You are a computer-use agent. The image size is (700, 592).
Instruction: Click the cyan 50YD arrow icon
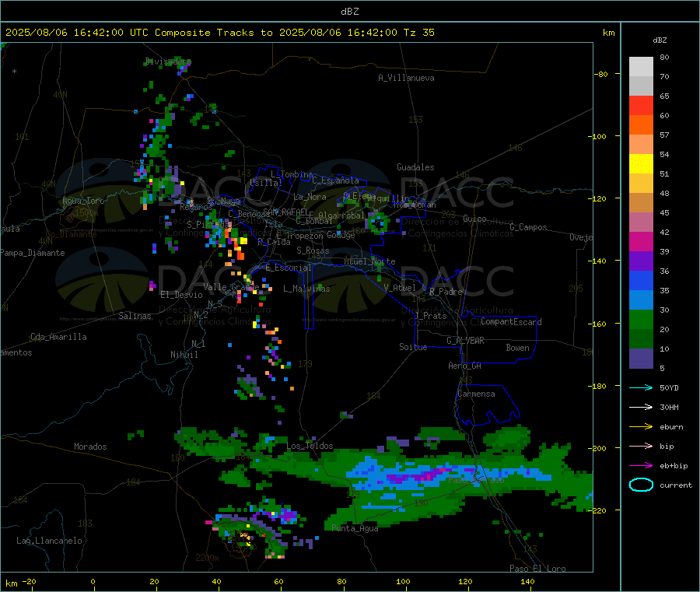point(641,387)
